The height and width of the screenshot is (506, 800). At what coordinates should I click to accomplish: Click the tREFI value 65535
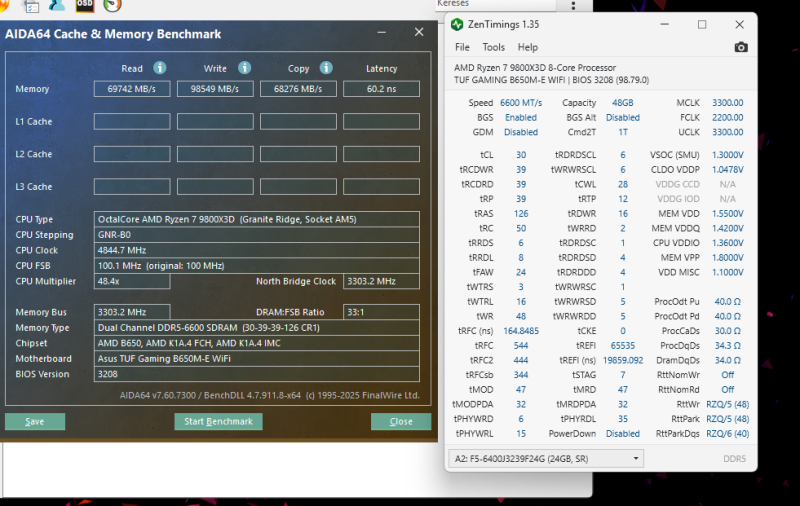[622, 345]
